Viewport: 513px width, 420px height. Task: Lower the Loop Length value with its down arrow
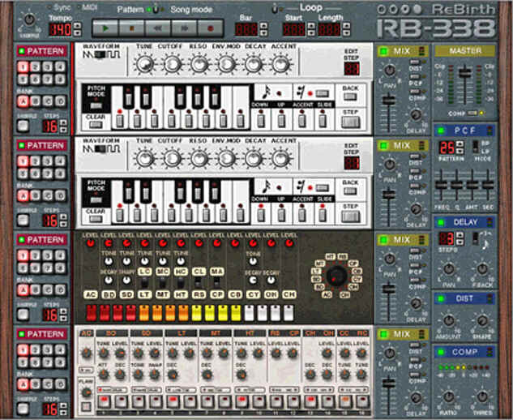tap(347, 32)
